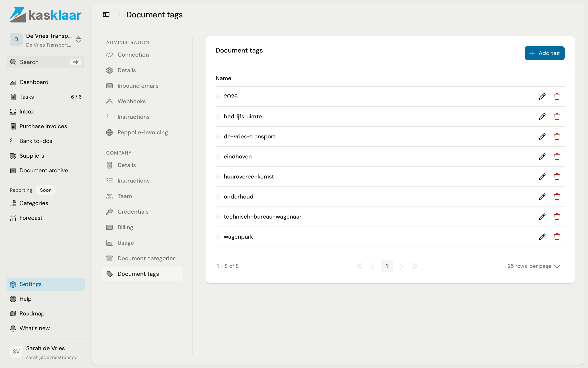Delete the de-vries-transport tag

pyautogui.click(x=557, y=137)
